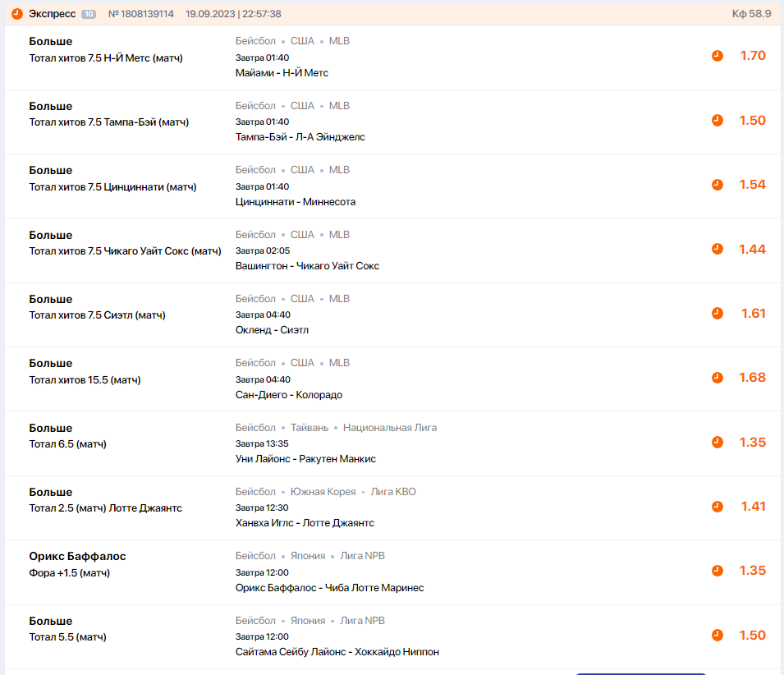Open the Ханвха Иглс - Лотте Джаянтс match
The height and width of the screenshot is (675, 784).
pyautogui.click(x=305, y=523)
